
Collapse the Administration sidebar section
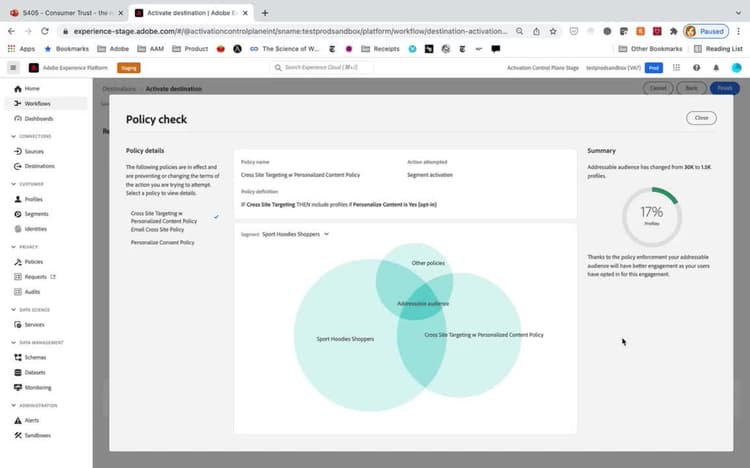34,405
